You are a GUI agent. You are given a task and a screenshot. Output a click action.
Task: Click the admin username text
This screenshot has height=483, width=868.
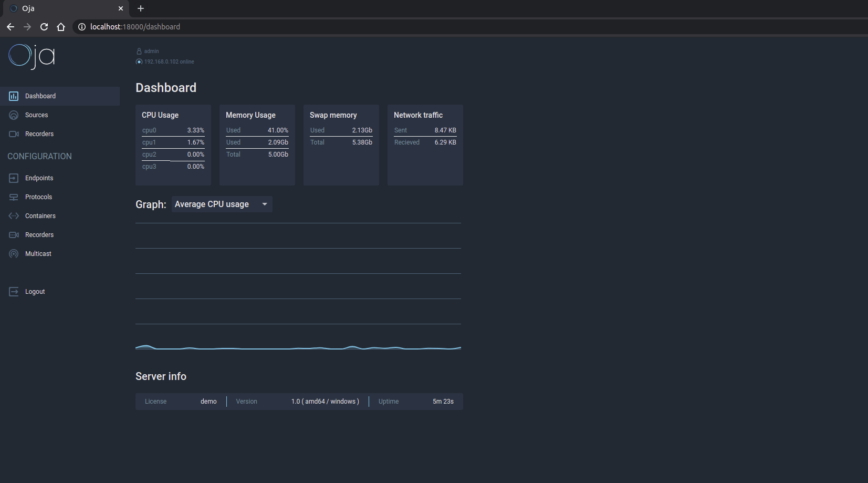[152, 52]
